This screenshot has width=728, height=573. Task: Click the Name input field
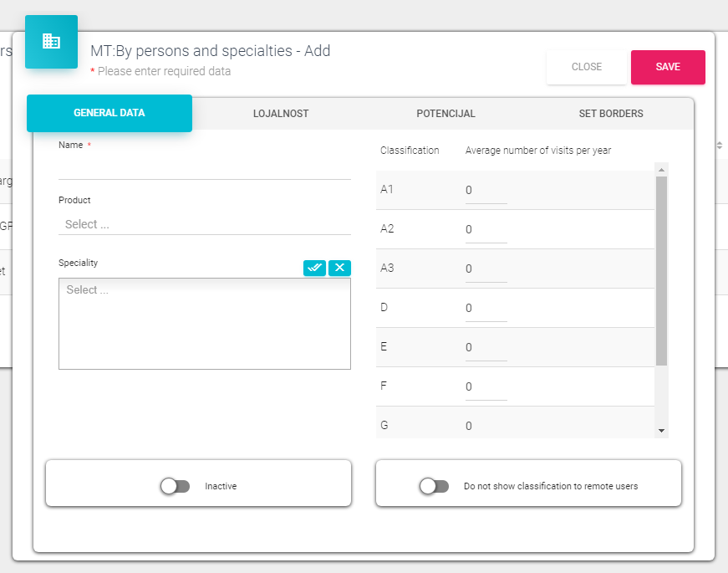click(x=204, y=168)
